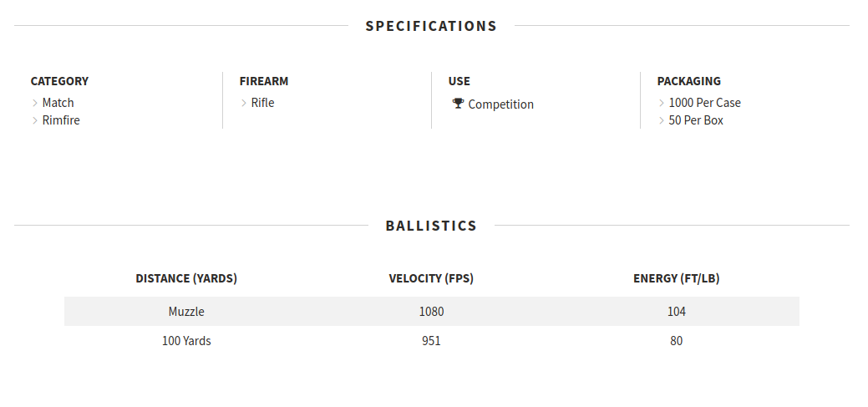Image resolution: width=868 pixels, height=407 pixels.
Task: Click the chevron before 50 Per Box
Action: coord(662,120)
